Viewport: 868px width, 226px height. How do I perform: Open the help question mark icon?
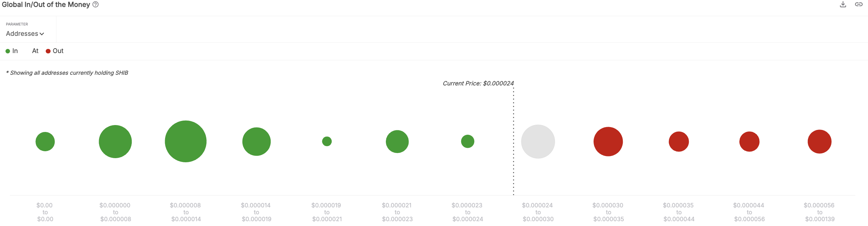point(96,4)
